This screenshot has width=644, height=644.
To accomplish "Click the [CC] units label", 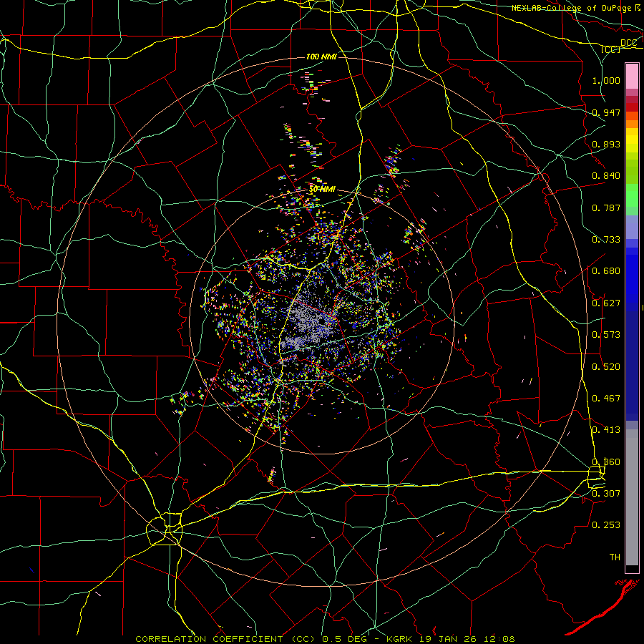I will coord(611,49).
